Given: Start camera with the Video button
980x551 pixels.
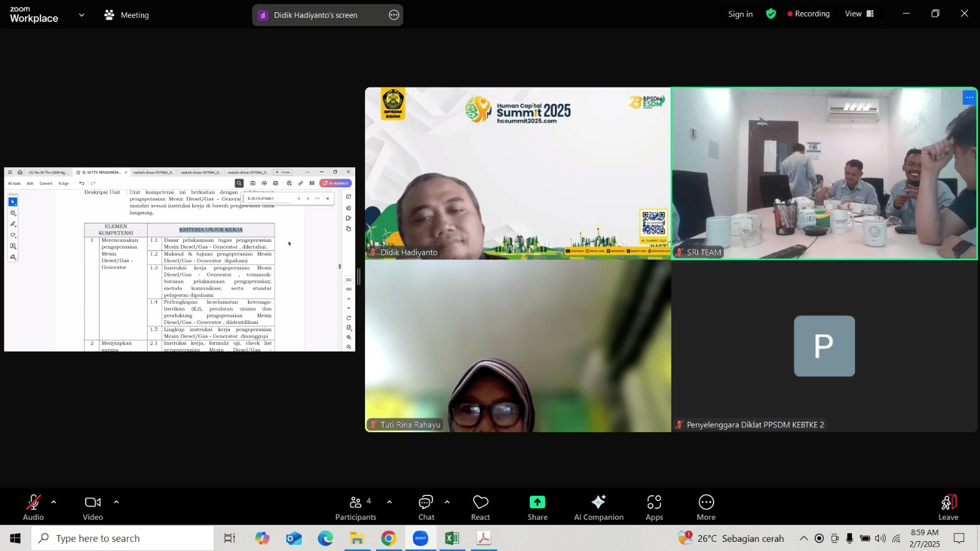Looking at the screenshot, I should [92, 508].
